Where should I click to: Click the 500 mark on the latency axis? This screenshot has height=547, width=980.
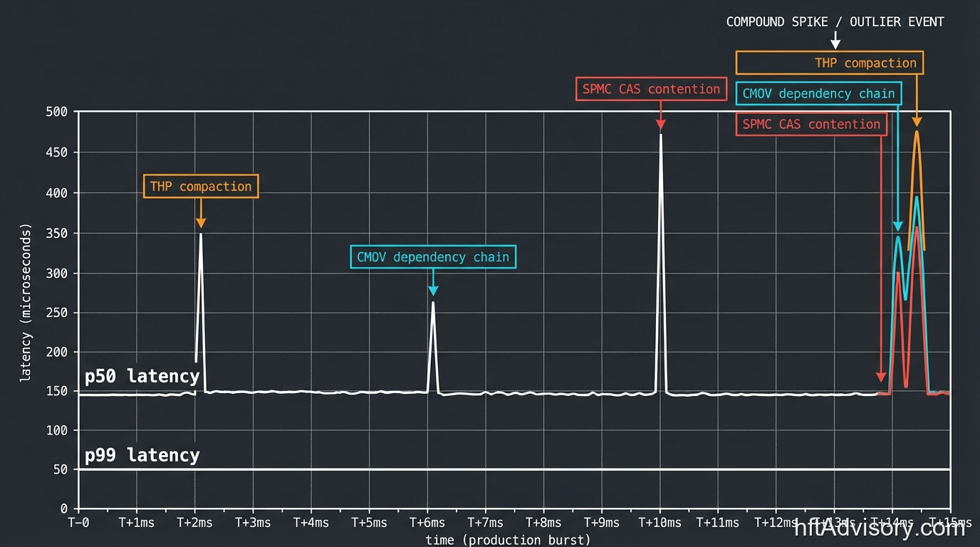coord(56,111)
